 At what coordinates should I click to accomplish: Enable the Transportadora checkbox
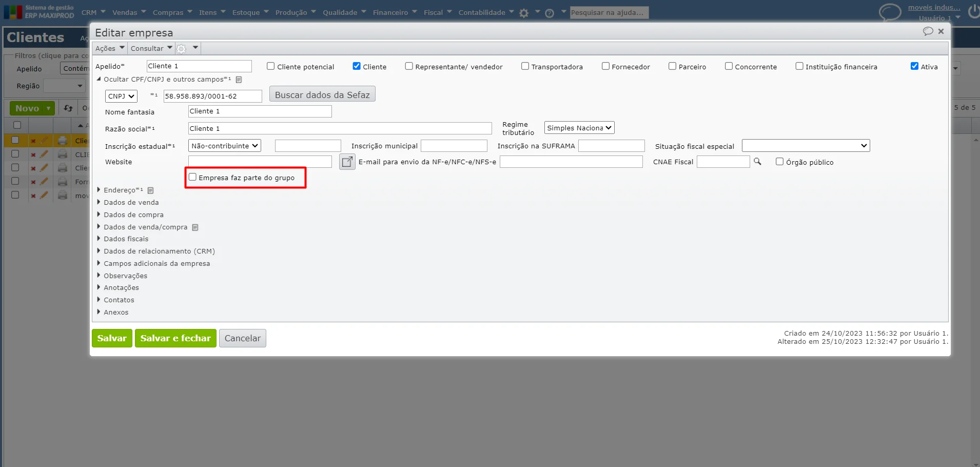[x=525, y=66]
